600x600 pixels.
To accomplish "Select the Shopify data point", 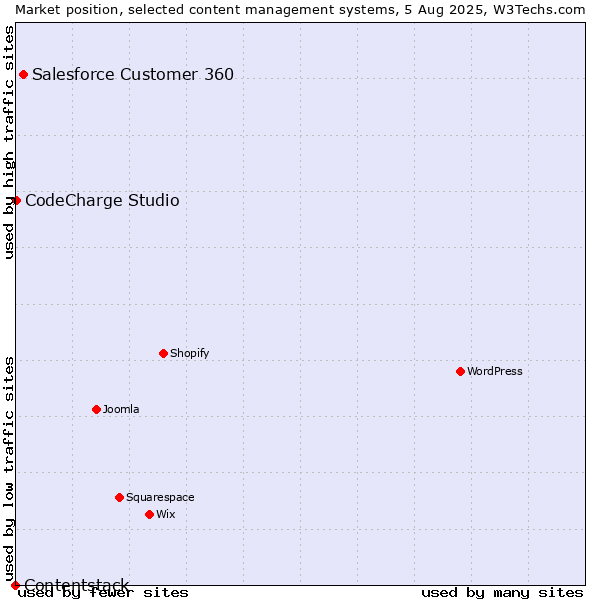I will (163, 354).
